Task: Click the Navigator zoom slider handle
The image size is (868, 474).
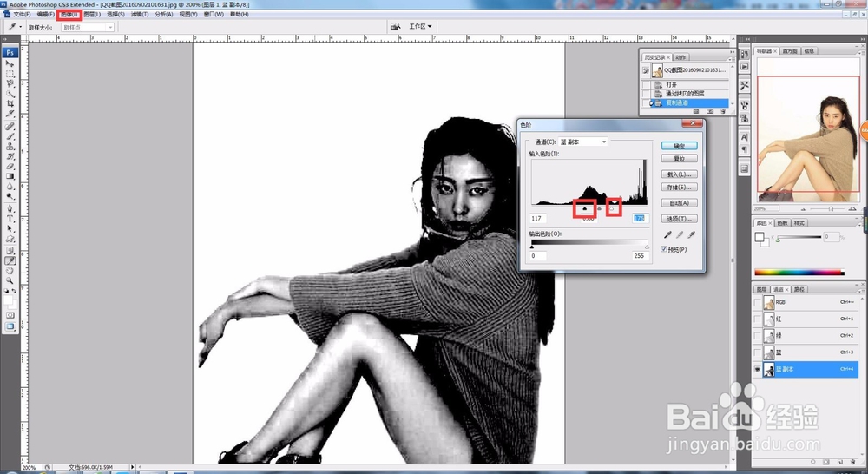Action: (x=831, y=208)
